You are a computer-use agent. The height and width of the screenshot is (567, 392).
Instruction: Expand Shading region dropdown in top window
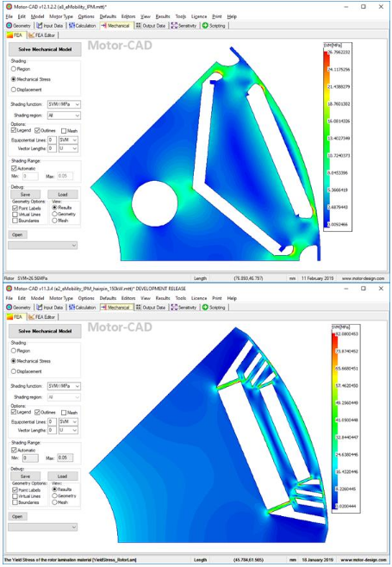64,115
